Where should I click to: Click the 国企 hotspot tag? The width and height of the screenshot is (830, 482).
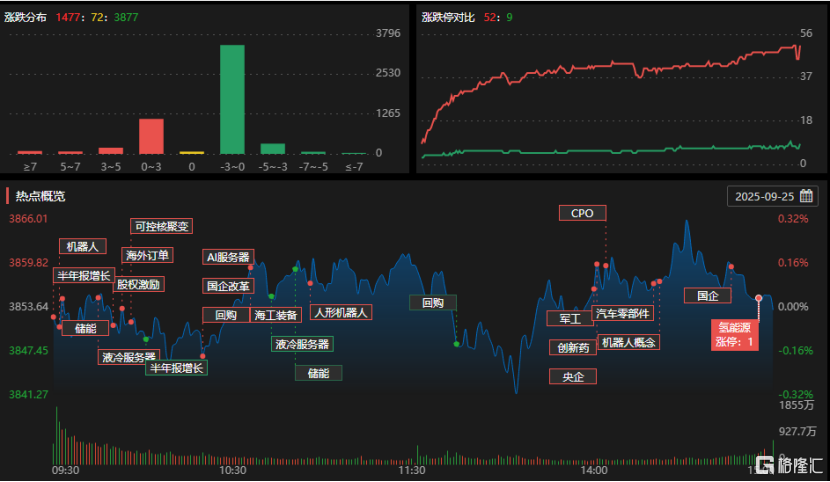[x=708, y=295]
